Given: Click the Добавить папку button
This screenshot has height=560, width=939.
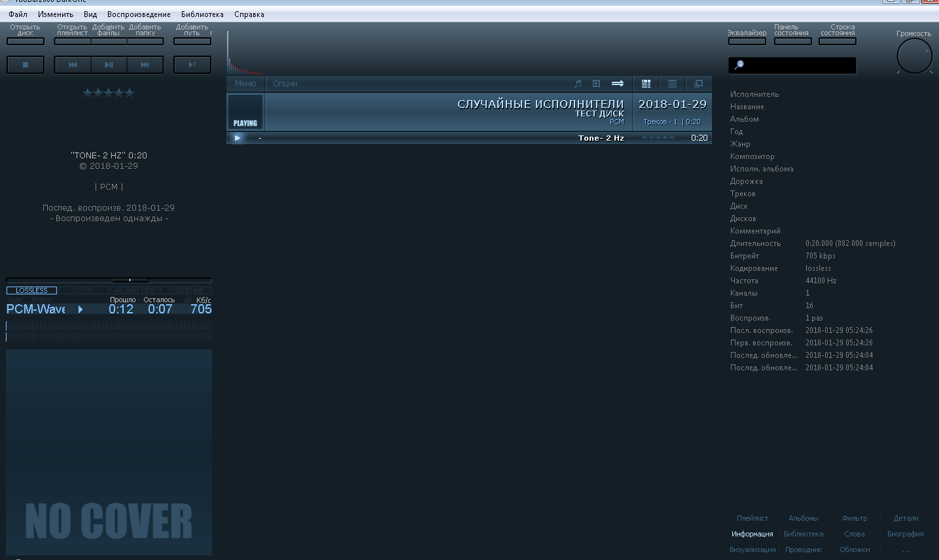Looking at the screenshot, I should (145, 41).
